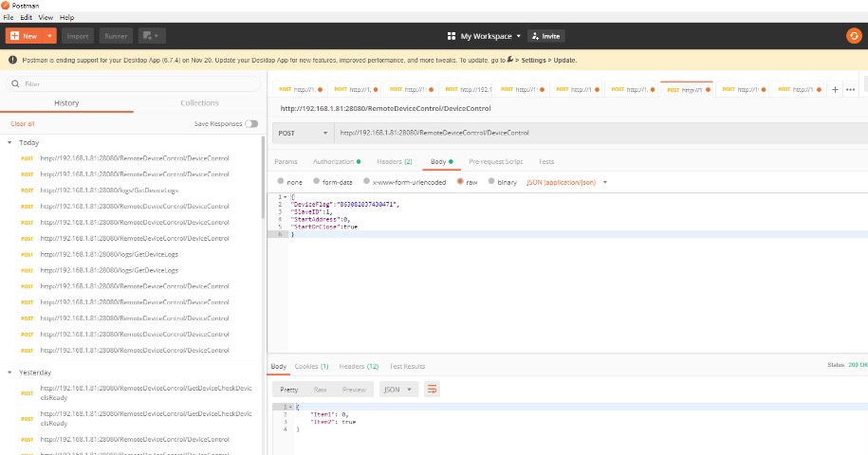Select the form-data radio button

click(x=318, y=182)
